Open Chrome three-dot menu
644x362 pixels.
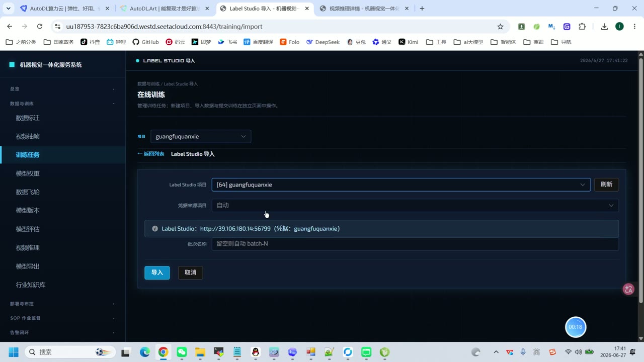click(x=634, y=27)
